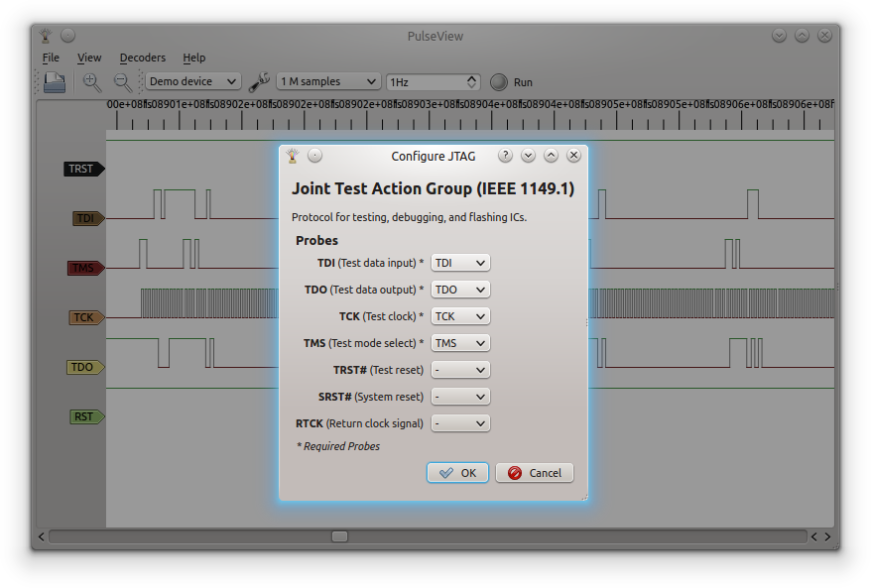The width and height of the screenshot is (871, 588).
Task: Click the open file icon in toolbar
Action: [x=55, y=82]
